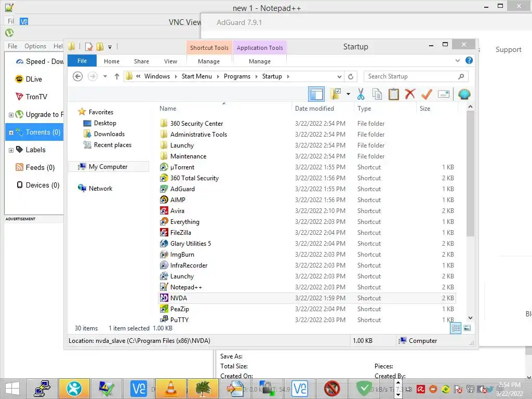Select the FileZilla shortcut icon
The width and height of the screenshot is (532, 399).
(x=164, y=232)
